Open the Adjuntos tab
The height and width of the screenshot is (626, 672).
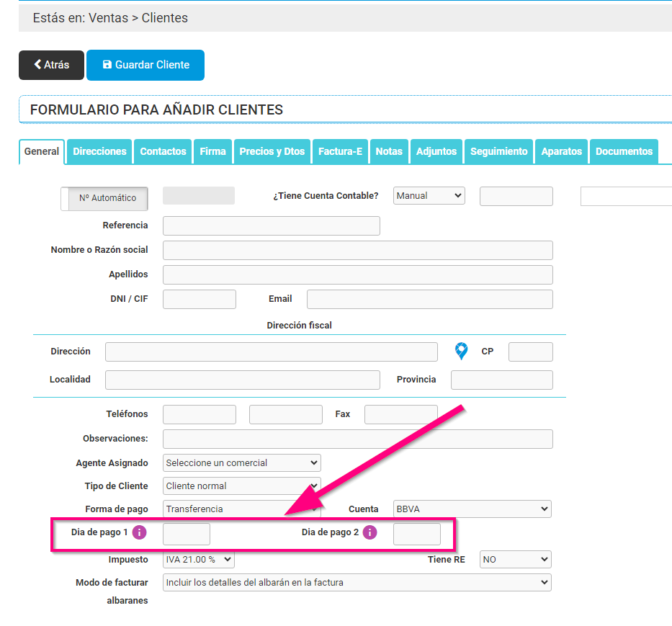[x=436, y=151]
